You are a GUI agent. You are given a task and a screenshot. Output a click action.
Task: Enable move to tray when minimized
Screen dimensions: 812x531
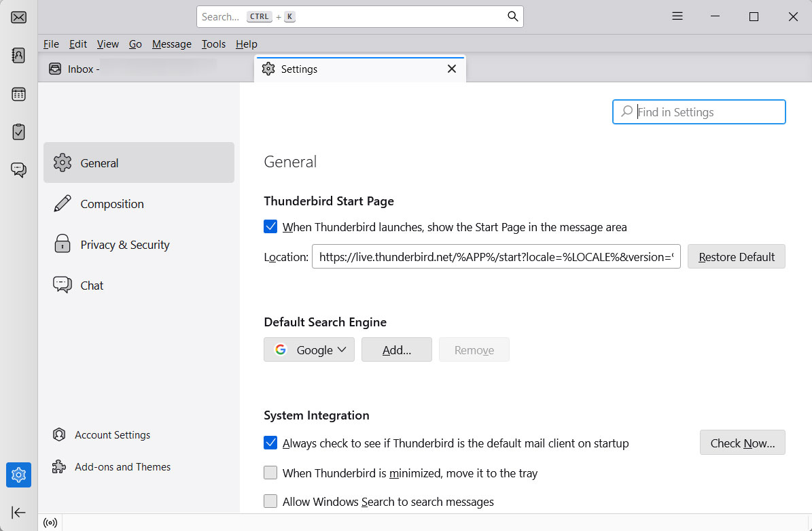click(270, 473)
